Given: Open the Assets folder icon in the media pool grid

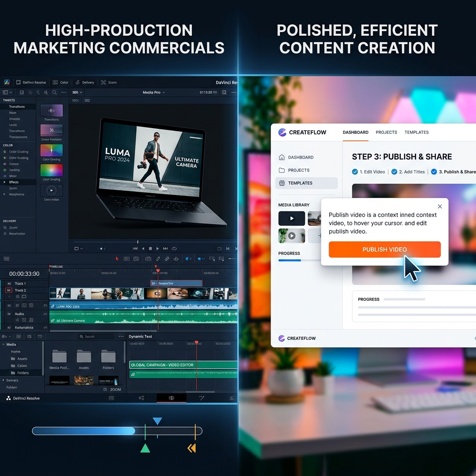Looking at the screenshot, I should 84,357.
